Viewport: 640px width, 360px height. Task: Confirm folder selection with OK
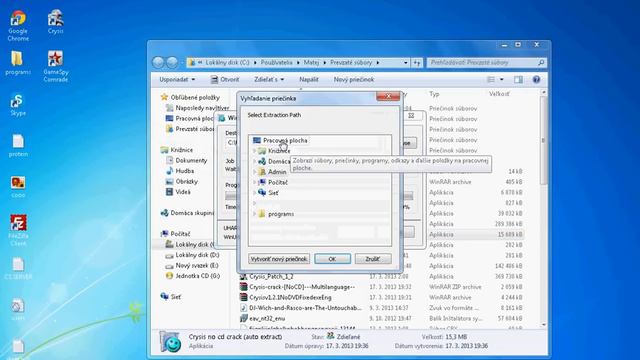[332, 259]
